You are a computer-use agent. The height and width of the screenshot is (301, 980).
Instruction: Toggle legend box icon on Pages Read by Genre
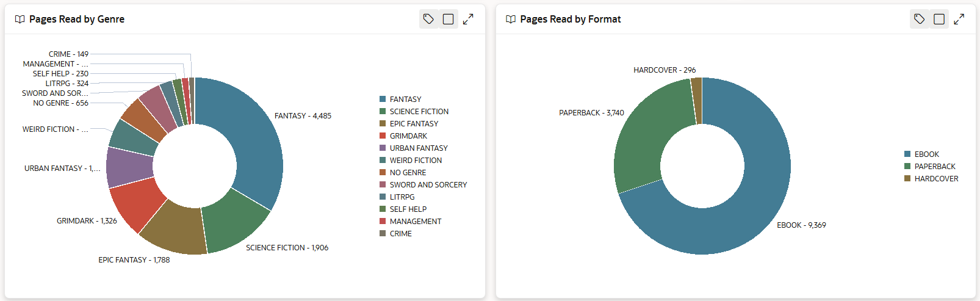point(449,19)
